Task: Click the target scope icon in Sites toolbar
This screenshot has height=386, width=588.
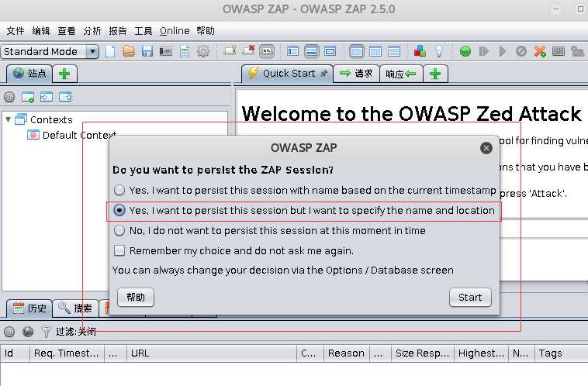Action: [x=9, y=97]
